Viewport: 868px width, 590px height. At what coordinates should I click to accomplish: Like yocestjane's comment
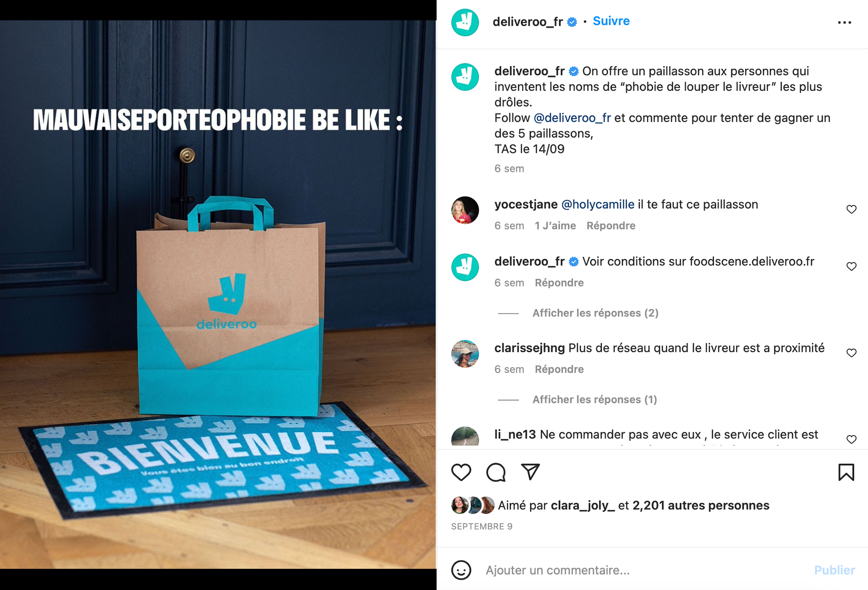point(851,209)
